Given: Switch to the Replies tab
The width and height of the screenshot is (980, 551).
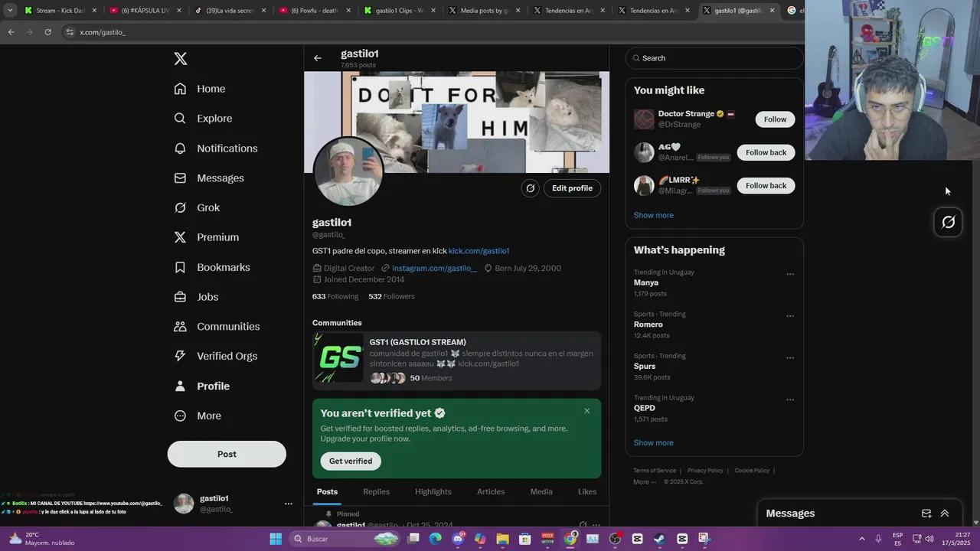Looking at the screenshot, I should (x=376, y=492).
